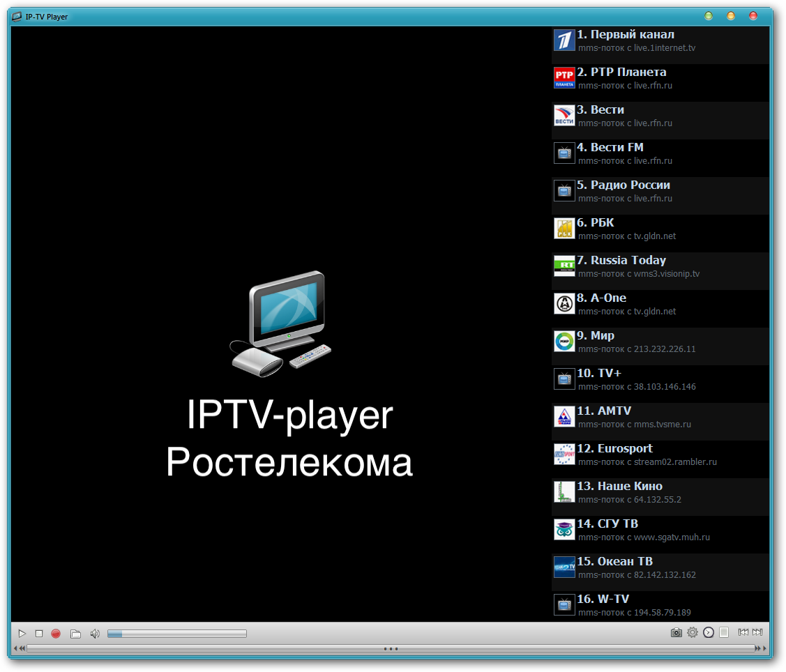
Task: Start playback with the Play button
Action: 22,634
